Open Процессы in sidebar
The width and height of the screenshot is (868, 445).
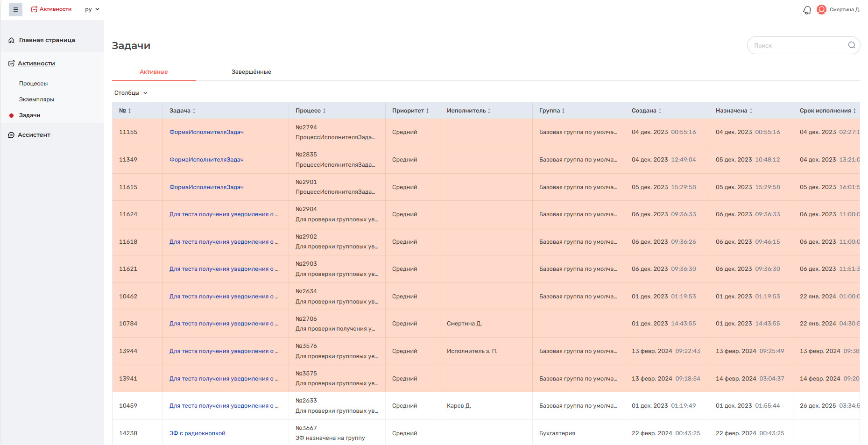[33, 84]
